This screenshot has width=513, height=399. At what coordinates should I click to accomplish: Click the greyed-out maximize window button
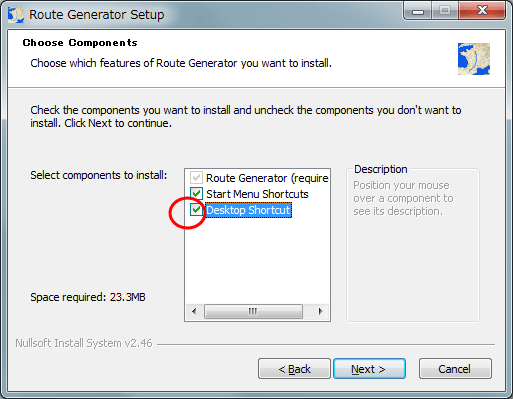(x=445, y=11)
